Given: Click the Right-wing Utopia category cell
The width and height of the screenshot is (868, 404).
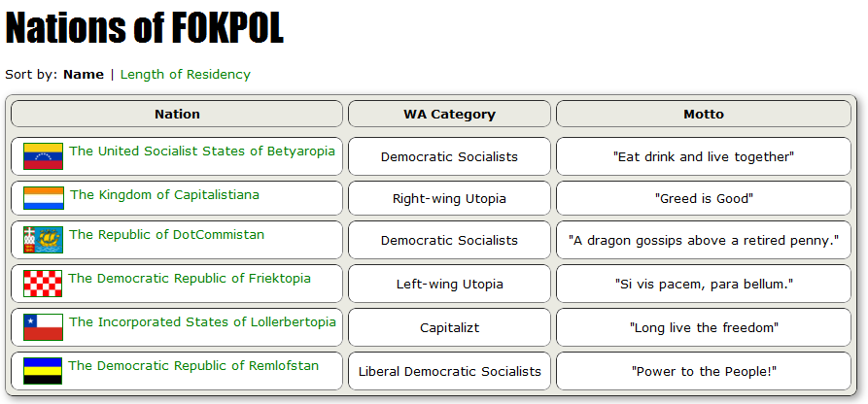Looking at the screenshot, I should coord(449,198).
